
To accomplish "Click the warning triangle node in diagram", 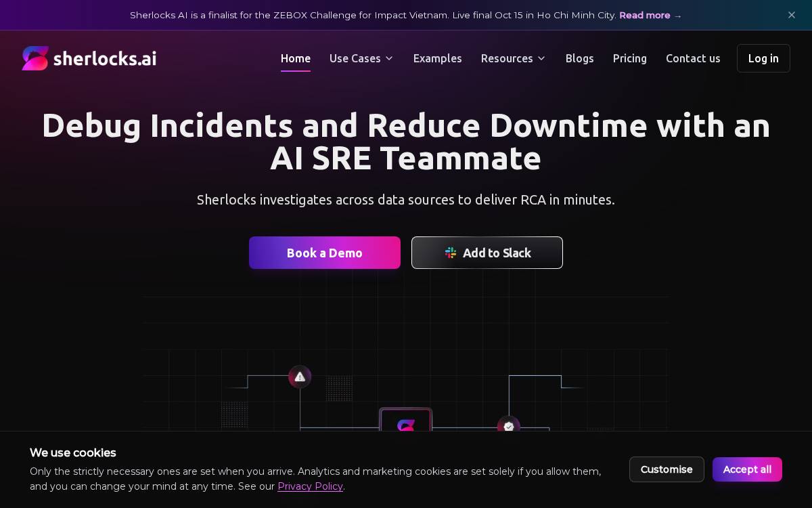I will 300,377.
